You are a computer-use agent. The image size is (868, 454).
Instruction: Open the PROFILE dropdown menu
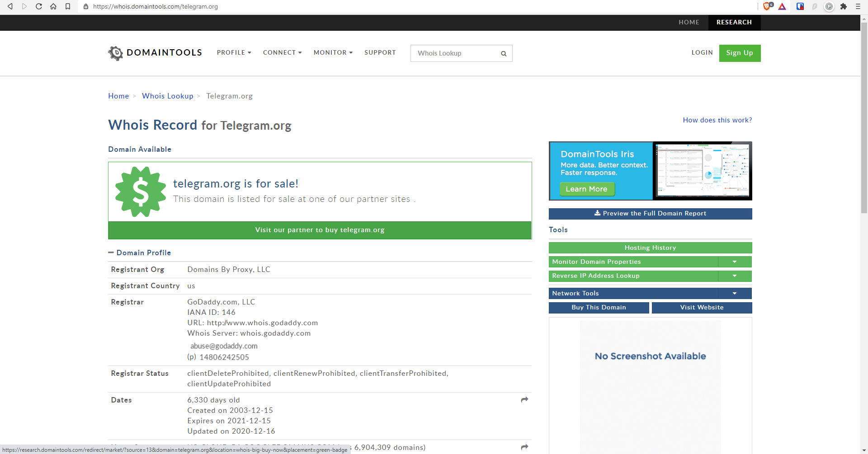[234, 52]
